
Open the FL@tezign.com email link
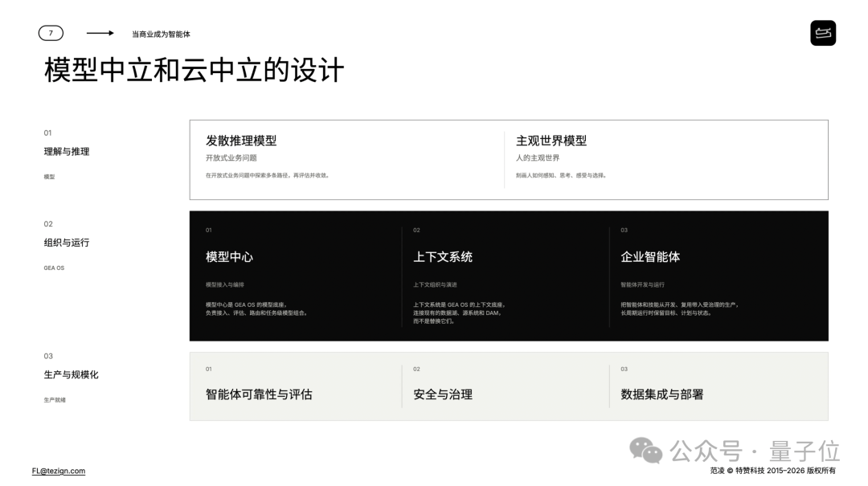(x=59, y=471)
